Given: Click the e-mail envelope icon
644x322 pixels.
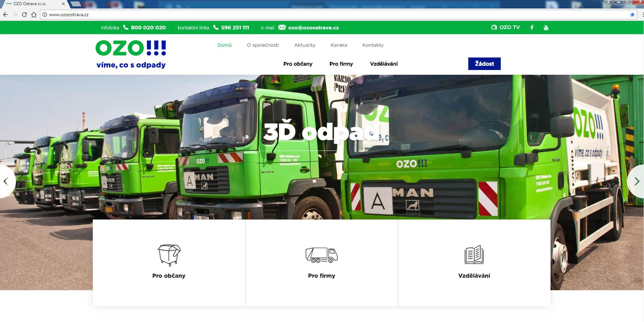Looking at the screenshot, I should 282,27.
